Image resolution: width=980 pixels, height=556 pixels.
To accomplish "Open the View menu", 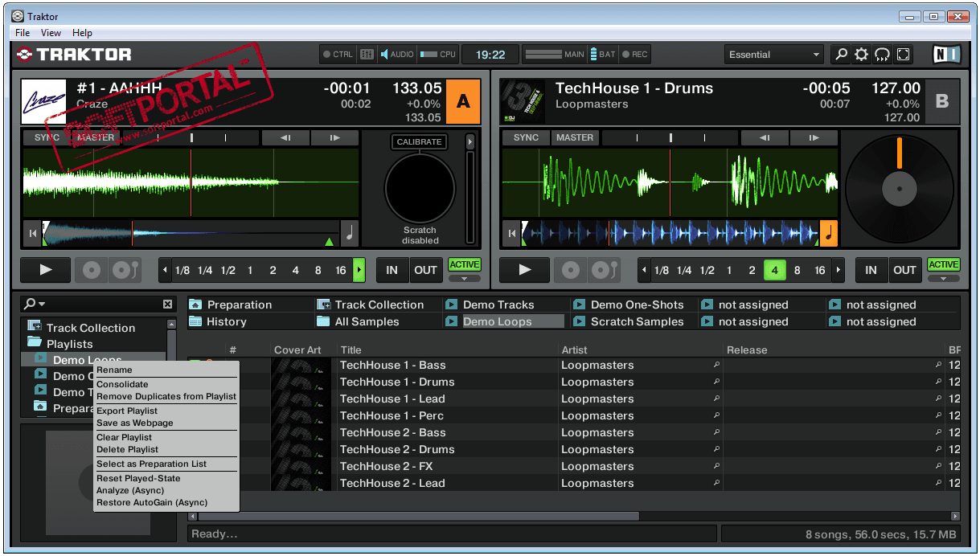I will pos(51,33).
